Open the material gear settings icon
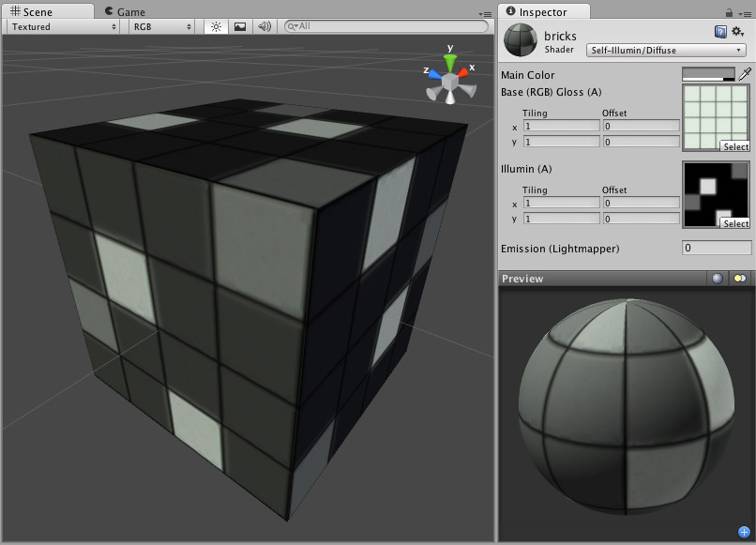Image resolution: width=756 pixels, height=545 pixels. tap(737, 32)
